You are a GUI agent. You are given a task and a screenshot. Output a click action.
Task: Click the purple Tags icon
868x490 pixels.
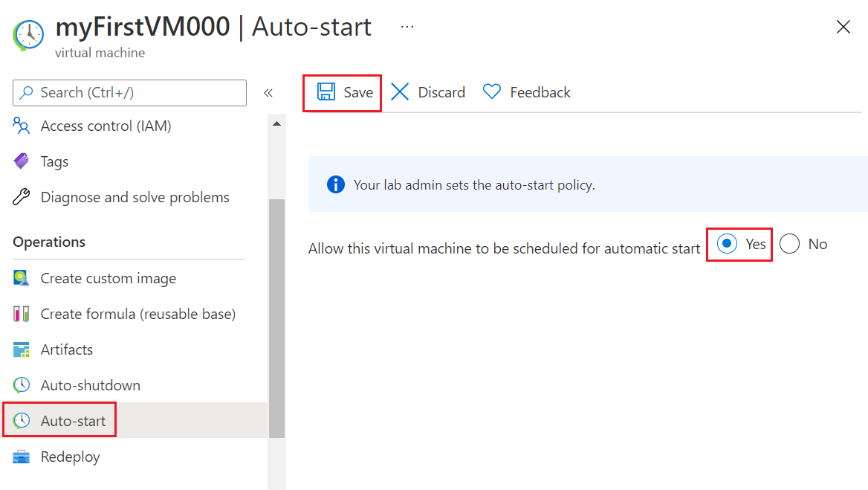click(x=21, y=161)
